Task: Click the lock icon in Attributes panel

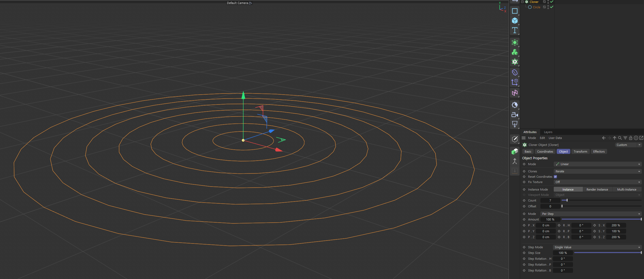Action: click(630, 138)
